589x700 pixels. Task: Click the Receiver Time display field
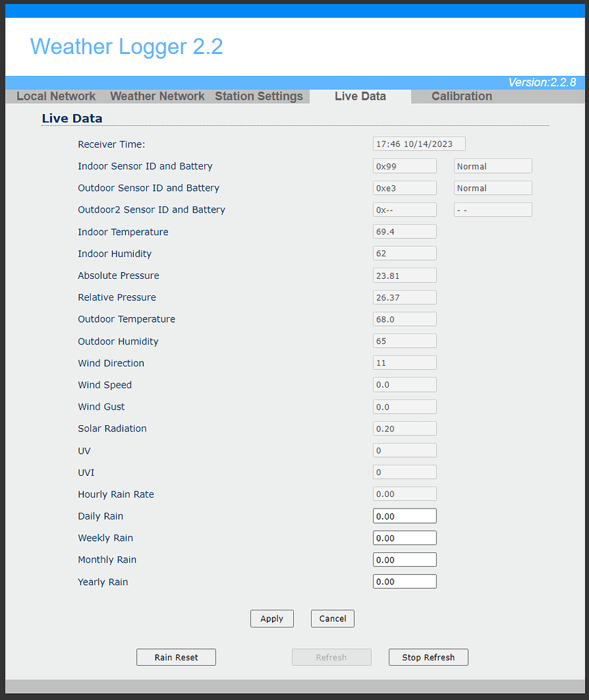click(x=419, y=144)
